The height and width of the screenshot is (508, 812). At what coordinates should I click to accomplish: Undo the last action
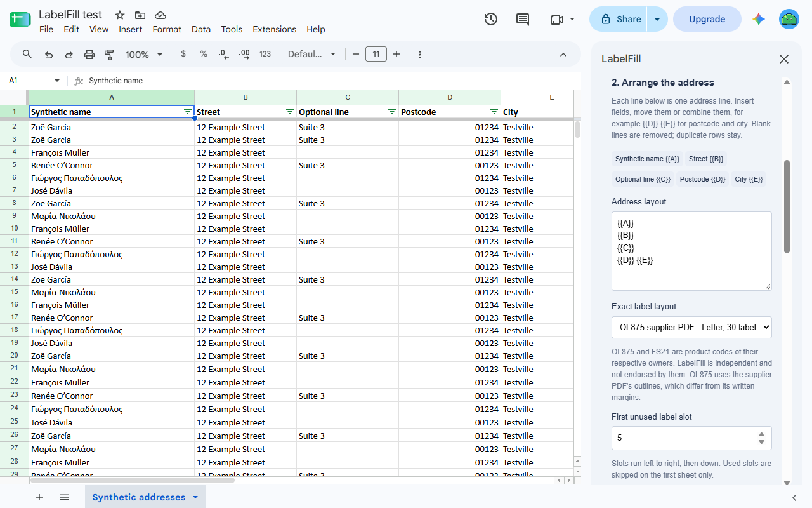point(49,55)
